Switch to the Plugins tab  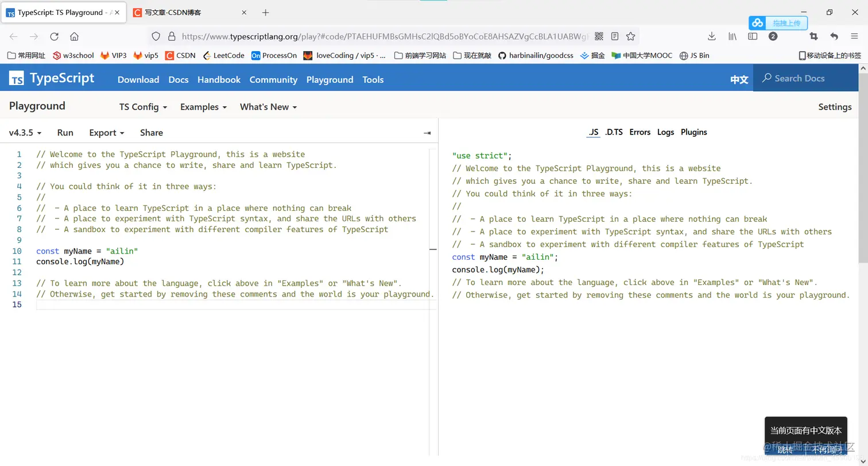[694, 132]
